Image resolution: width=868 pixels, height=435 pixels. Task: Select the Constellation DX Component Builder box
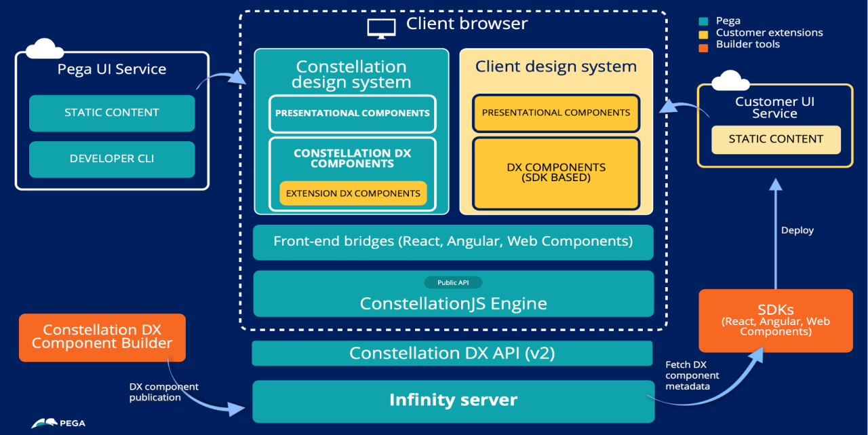[x=102, y=337]
